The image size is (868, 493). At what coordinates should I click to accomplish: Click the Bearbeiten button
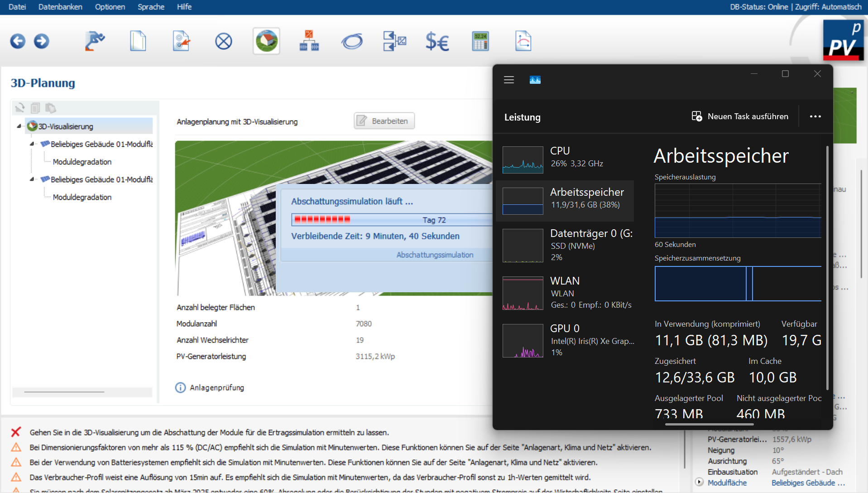[x=384, y=121]
